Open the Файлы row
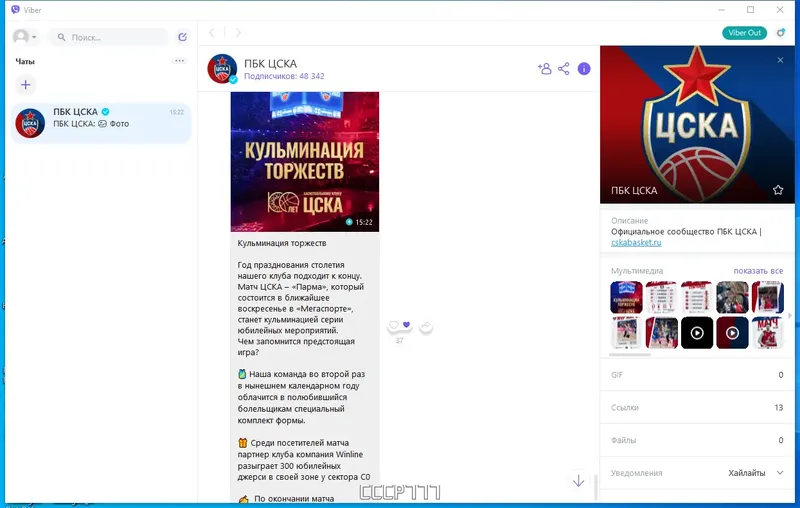The height and width of the screenshot is (508, 800). tap(697, 440)
